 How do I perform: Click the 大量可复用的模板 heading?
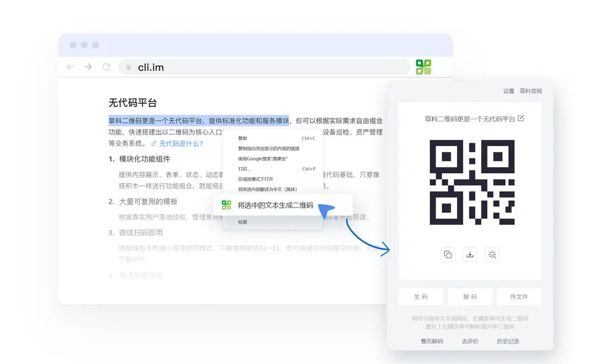(148, 202)
